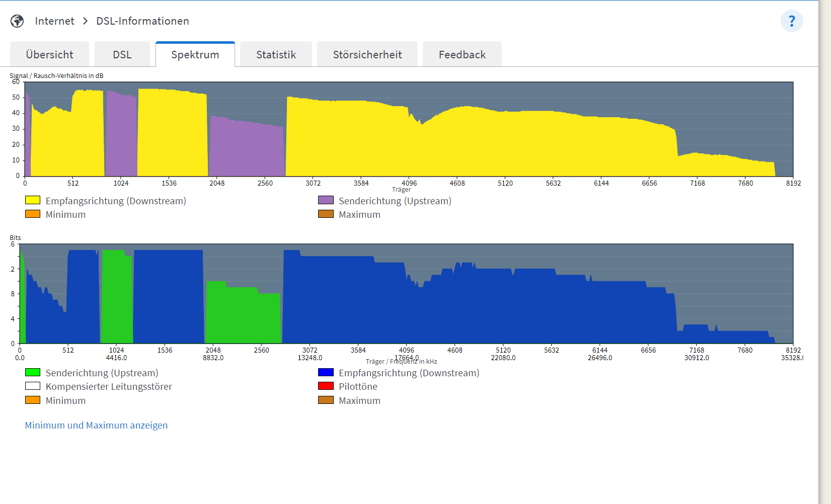The width and height of the screenshot is (831, 504).
Task: Click green Senderichtung (Upstream) swatch
Action: coord(33,372)
